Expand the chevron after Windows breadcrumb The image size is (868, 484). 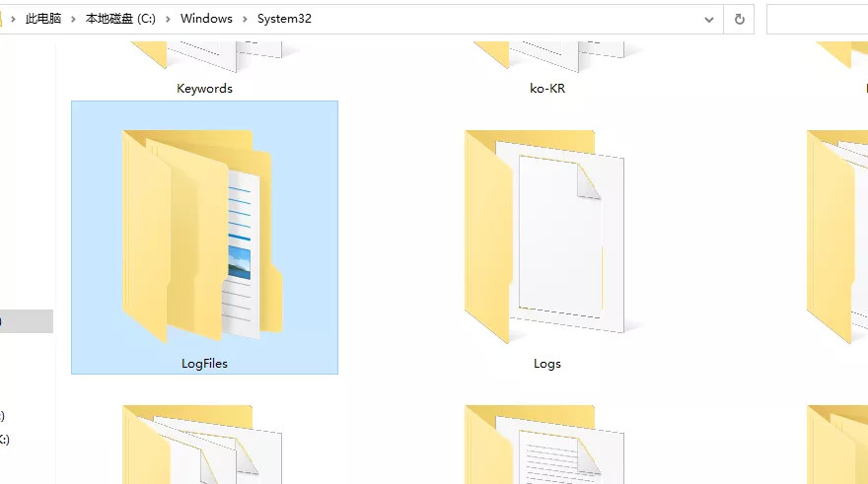(x=245, y=20)
